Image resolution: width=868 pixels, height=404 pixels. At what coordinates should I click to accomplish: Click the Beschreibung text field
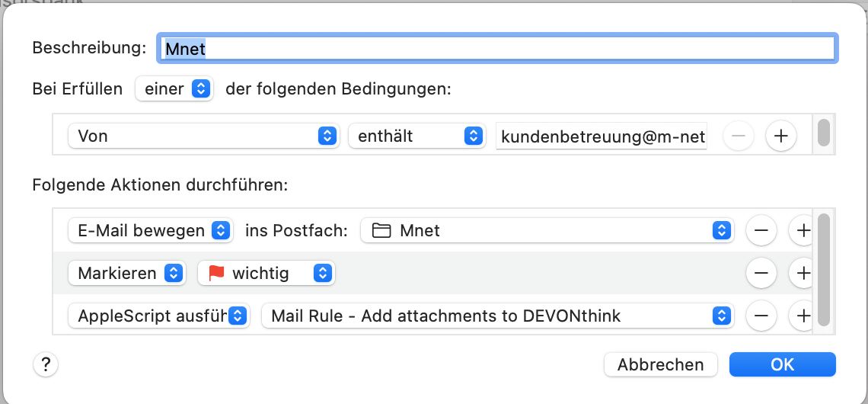(496, 48)
